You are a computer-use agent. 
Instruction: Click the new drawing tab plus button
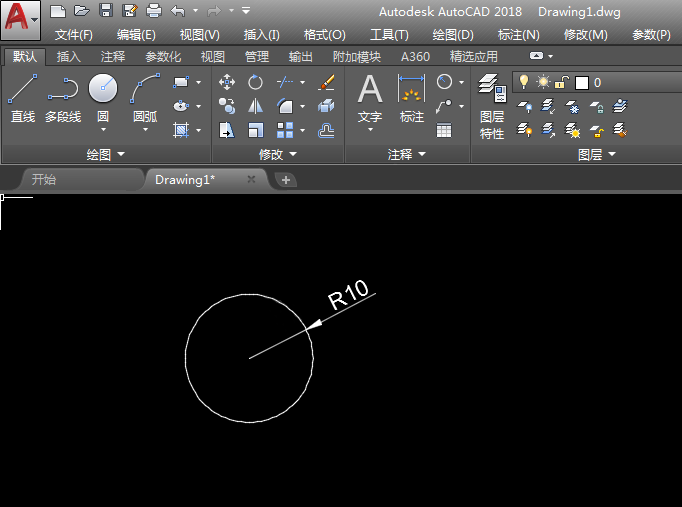286,180
